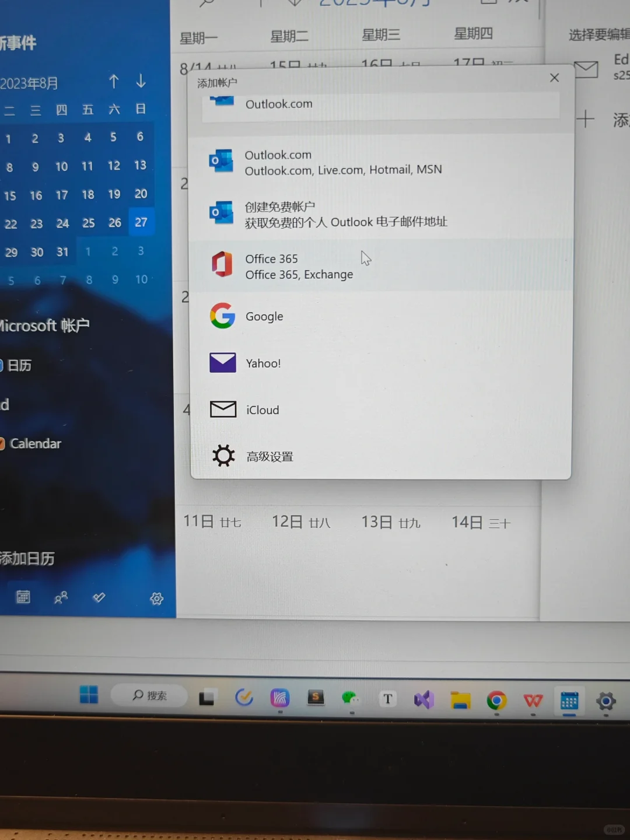630x840 pixels.
Task: Close the 添加帐户 dialog
Action: coord(554,77)
